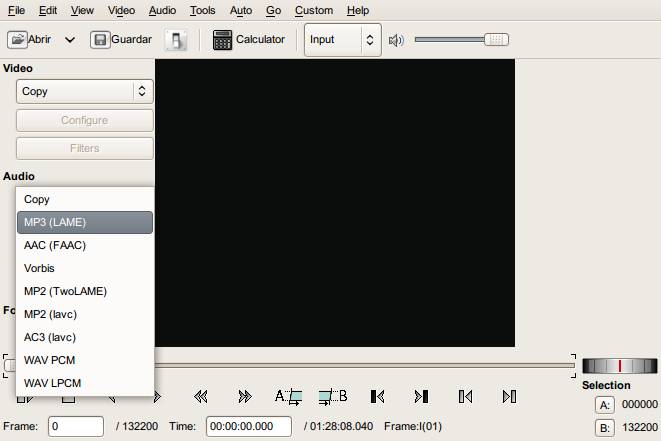Image resolution: width=661 pixels, height=441 pixels.
Task: Set selection start marker A
Action: pos(288,396)
